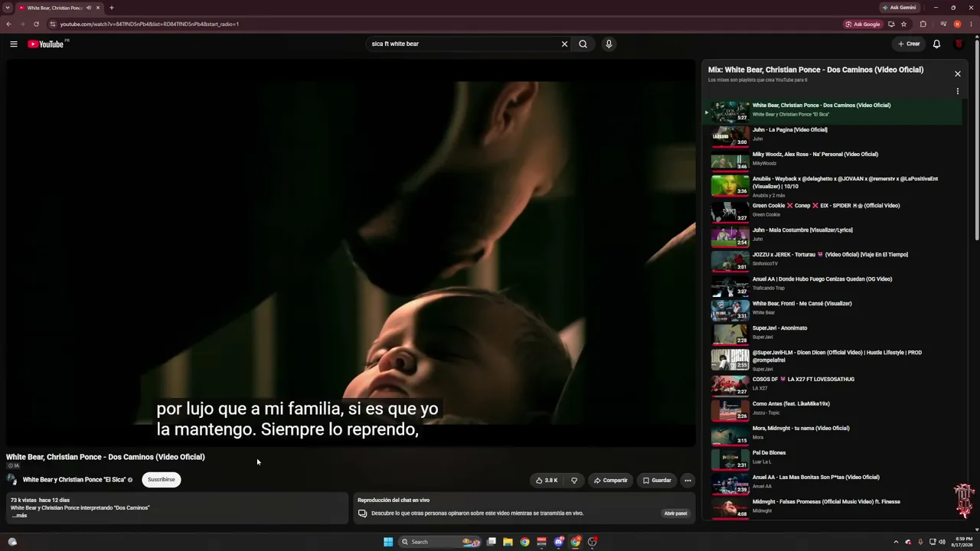Click Ask Google in the address bar
Image resolution: width=980 pixels, height=551 pixels.
click(x=863, y=24)
